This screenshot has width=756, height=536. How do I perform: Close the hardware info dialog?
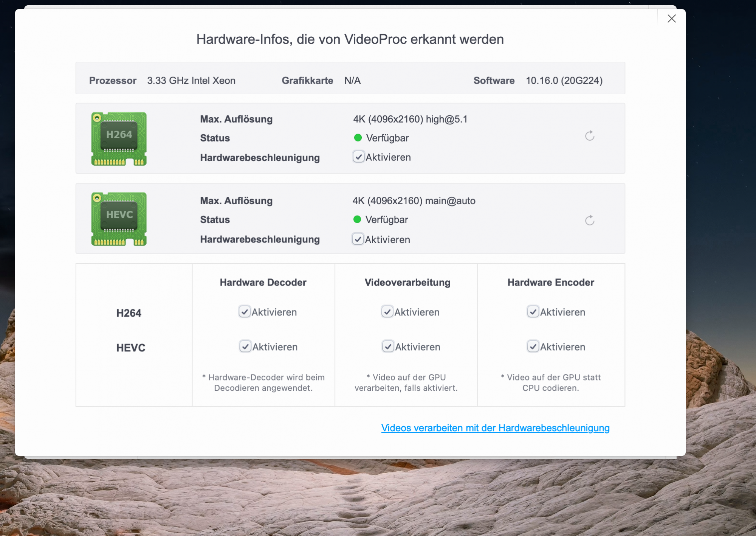(671, 19)
